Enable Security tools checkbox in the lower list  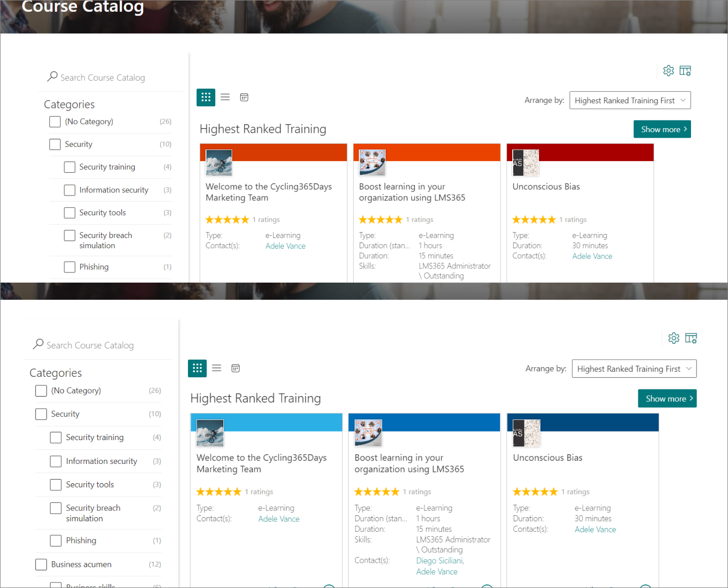(56, 485)
